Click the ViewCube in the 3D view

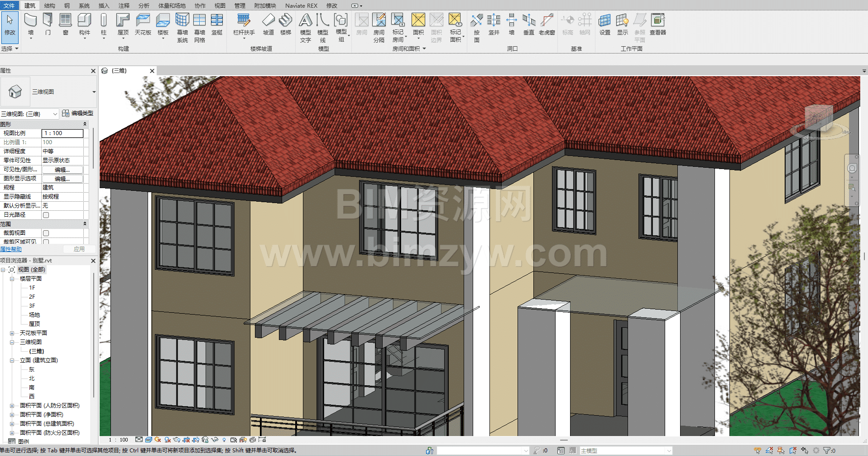(819, 118)
